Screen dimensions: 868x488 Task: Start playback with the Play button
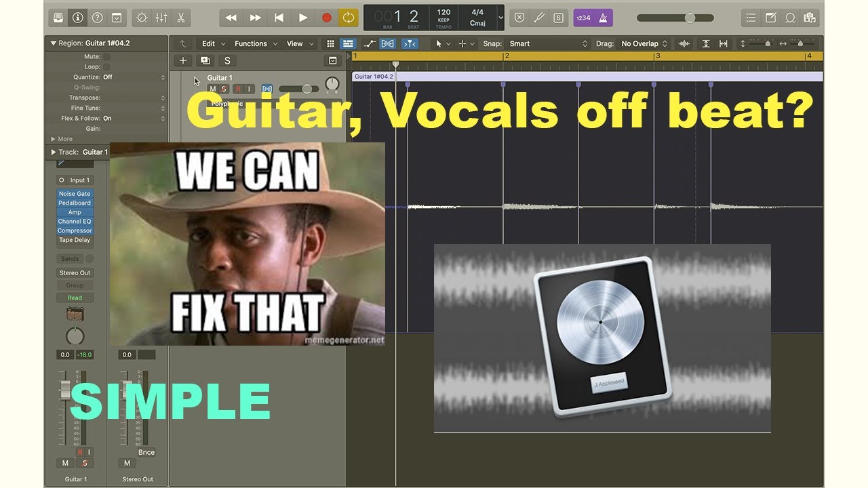click(302, 18)
